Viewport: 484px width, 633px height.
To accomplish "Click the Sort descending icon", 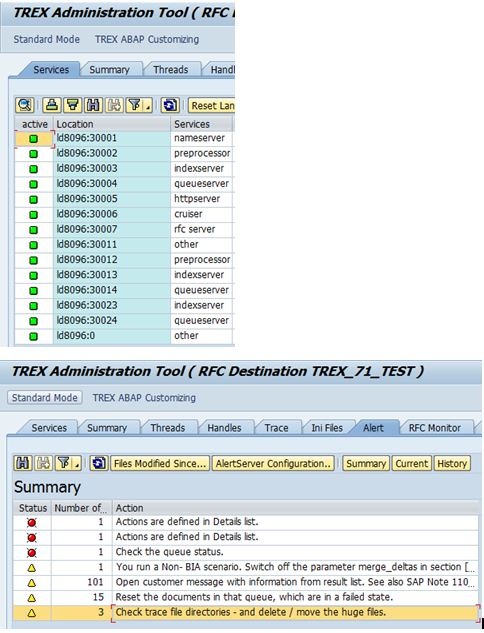I will point(73,105).
